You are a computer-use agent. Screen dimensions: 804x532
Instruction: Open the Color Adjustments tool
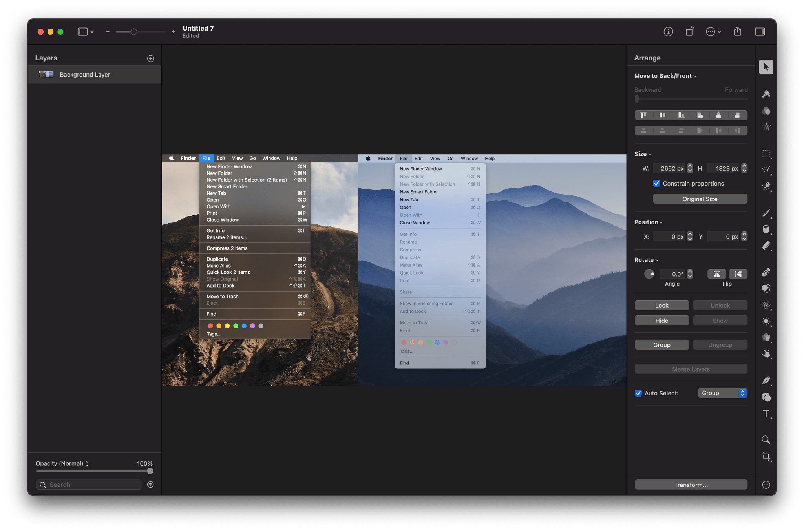pos(766,111)
